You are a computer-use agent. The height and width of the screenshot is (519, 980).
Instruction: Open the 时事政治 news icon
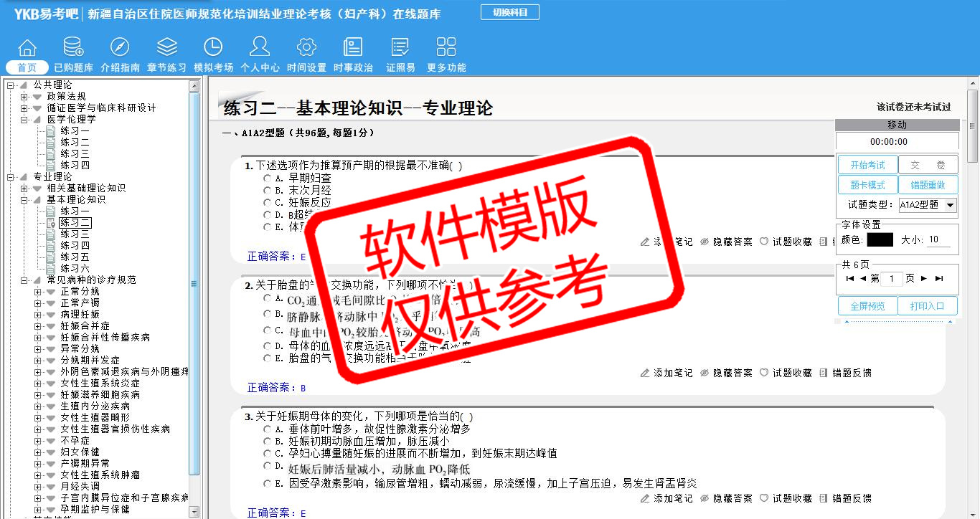click(x=353, y=47)
